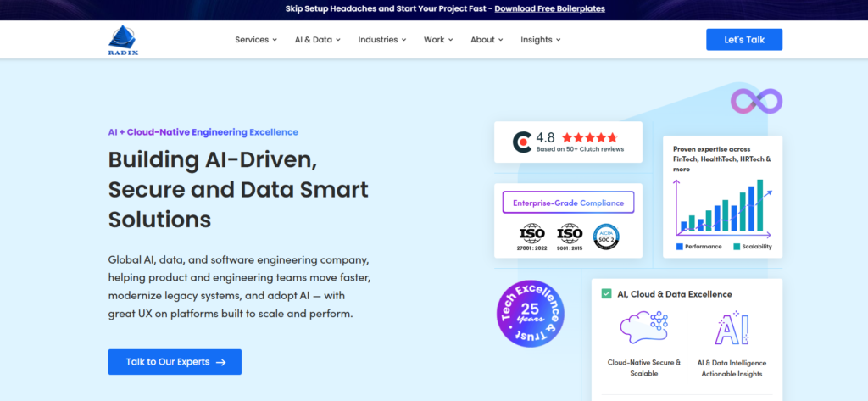Expand the Industries navigation menu
Screen dimensions: 868x401
point(382,40)
